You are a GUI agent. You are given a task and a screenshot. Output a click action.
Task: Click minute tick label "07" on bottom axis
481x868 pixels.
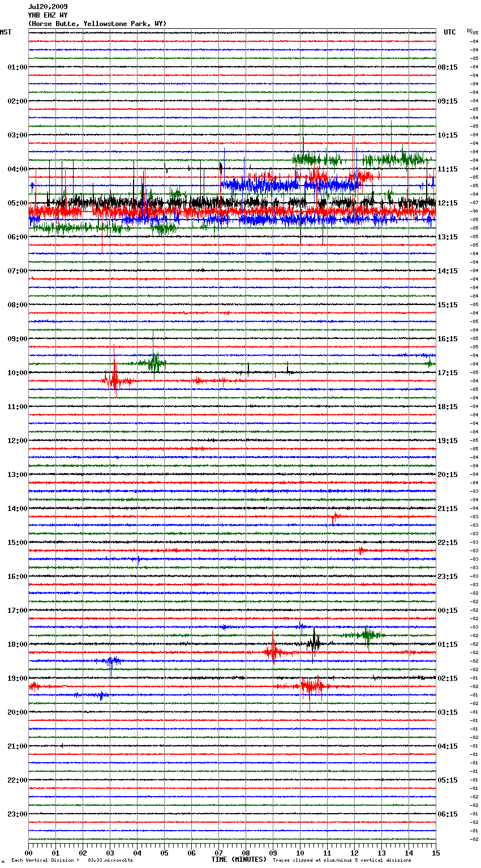[218, 853]
